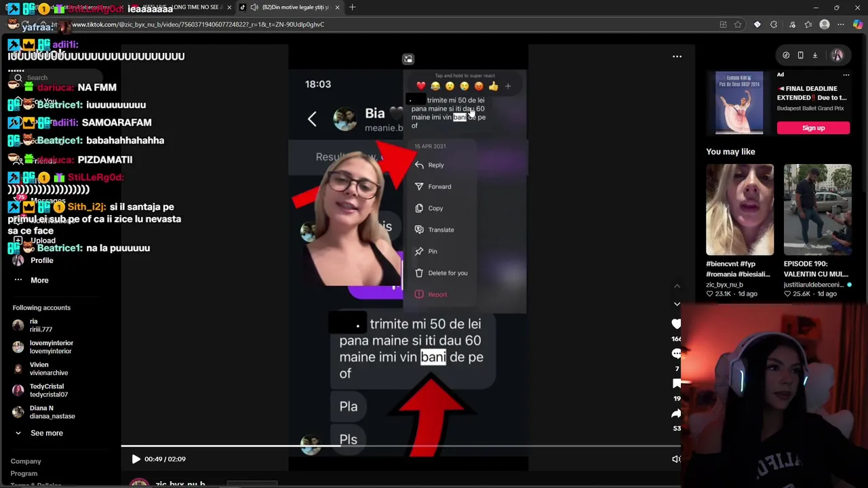Screen dimensions: 868x488
Task: Open browser settings and more menu
Action: [841, 24]
